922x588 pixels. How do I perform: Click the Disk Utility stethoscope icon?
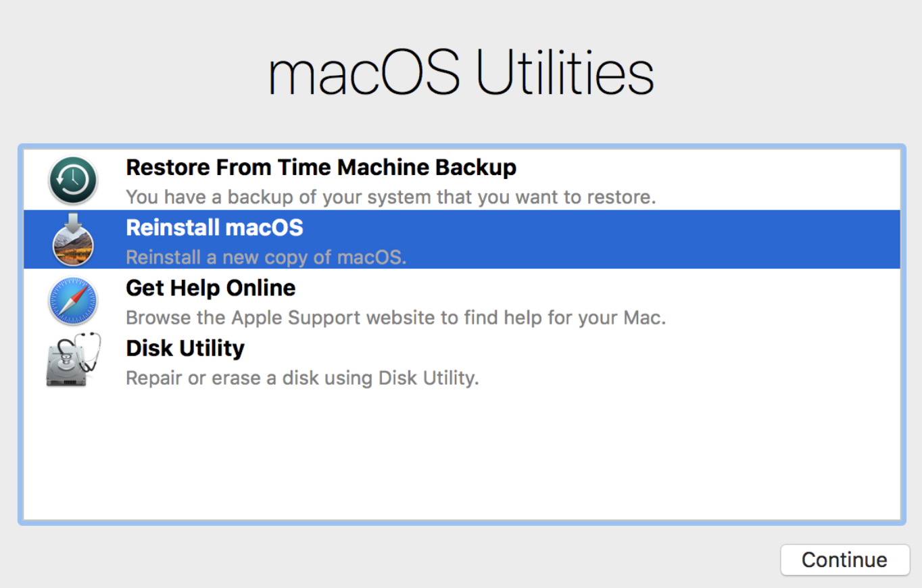pyautogui.click(x=73, y=360)
